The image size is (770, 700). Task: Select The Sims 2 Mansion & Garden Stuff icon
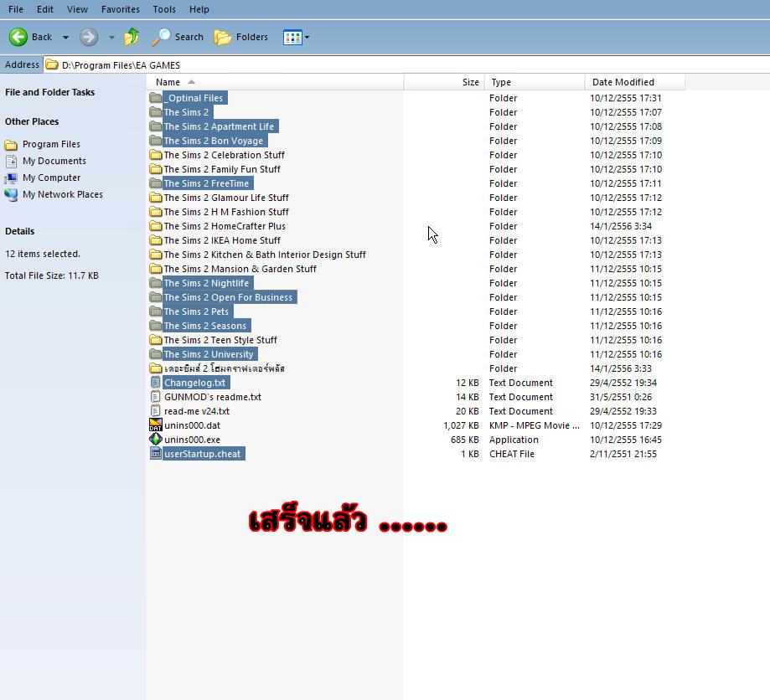(156, 269)
